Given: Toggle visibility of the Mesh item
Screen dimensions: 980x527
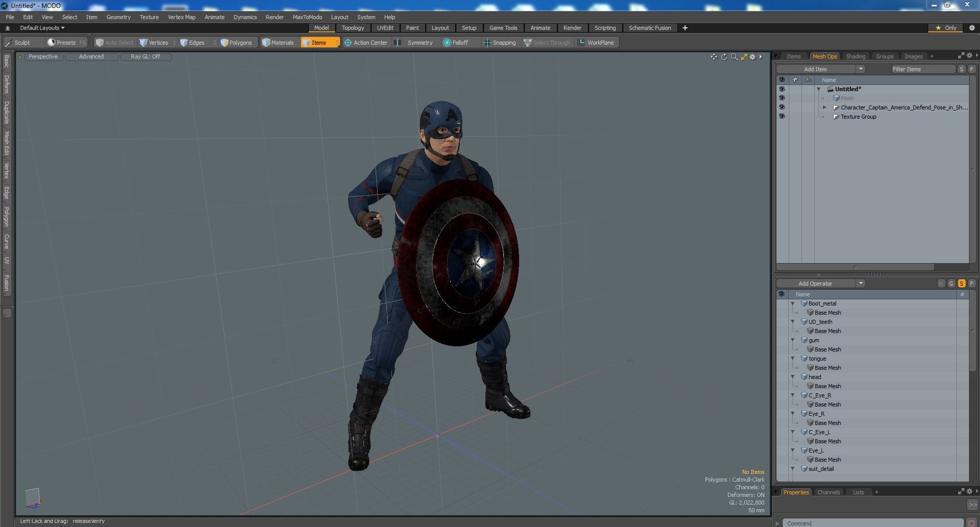Looking at the screenshot, I should [x=781, y=98].
